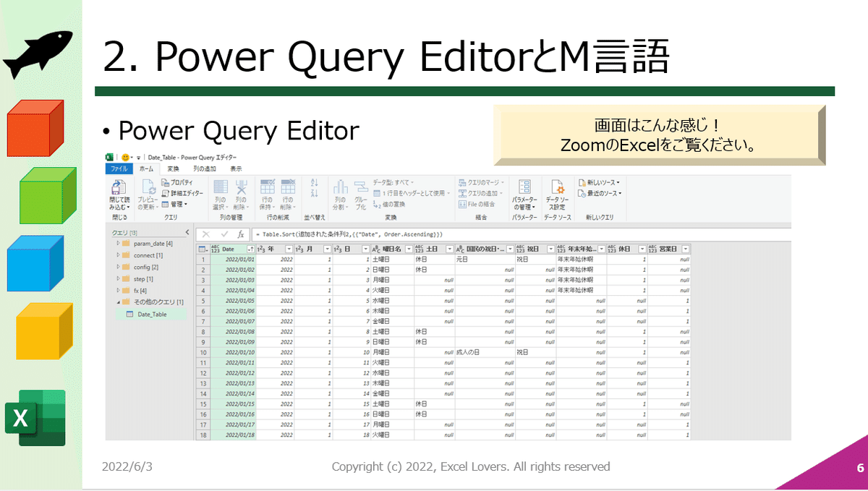Expand the connect [1] query folder
Screen dimensions: 868x491
[x=118, y=255]
